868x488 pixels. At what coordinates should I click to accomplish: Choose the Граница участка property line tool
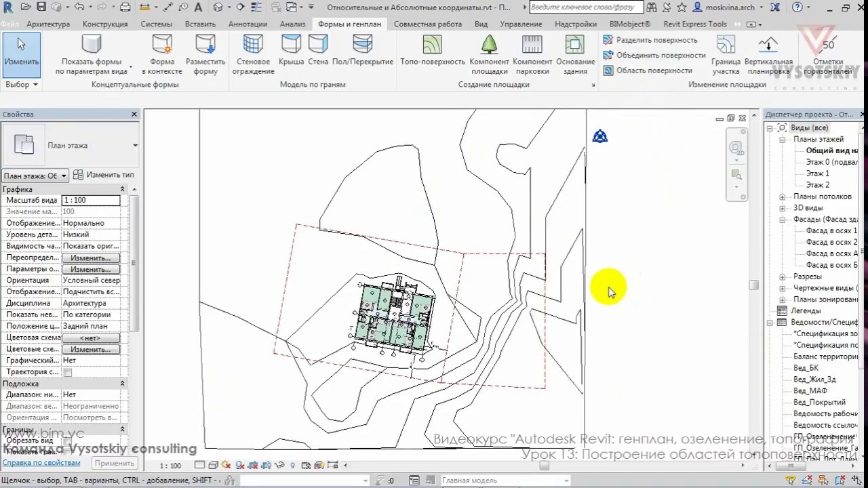[726, 54]
